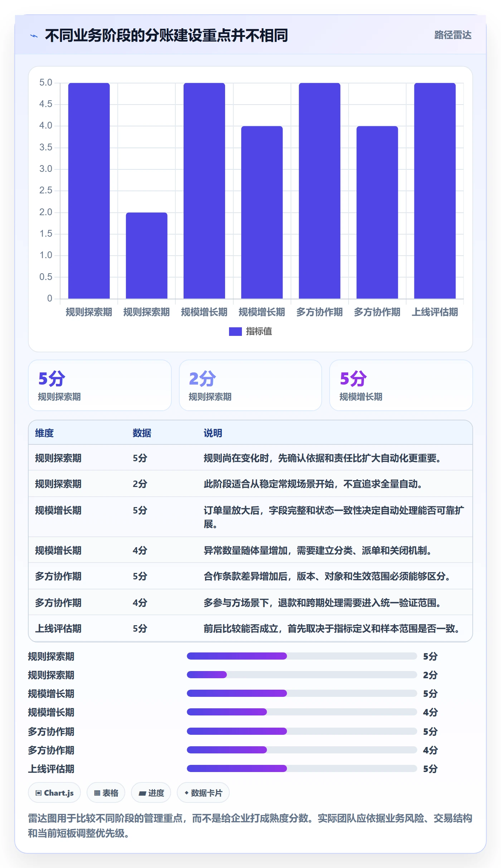Click the 0.5 y-axis tick label

[x=46, y=277]
